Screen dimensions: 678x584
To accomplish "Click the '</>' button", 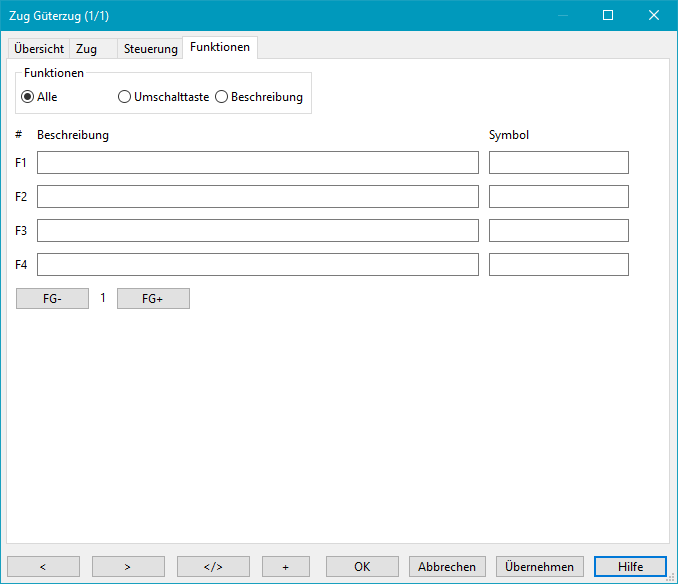I will point(213,567).
